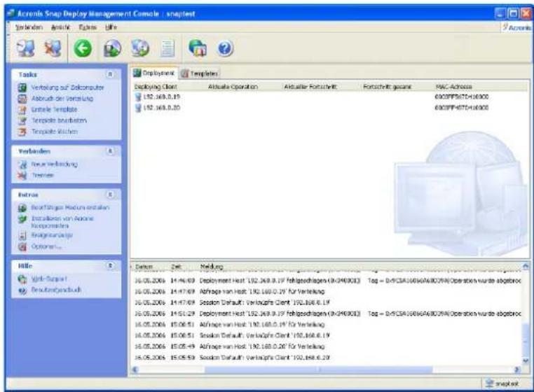Click the Template bearbeiten icon
The height and width of the screenshot is (392, 534).
(x=22, y=120)
